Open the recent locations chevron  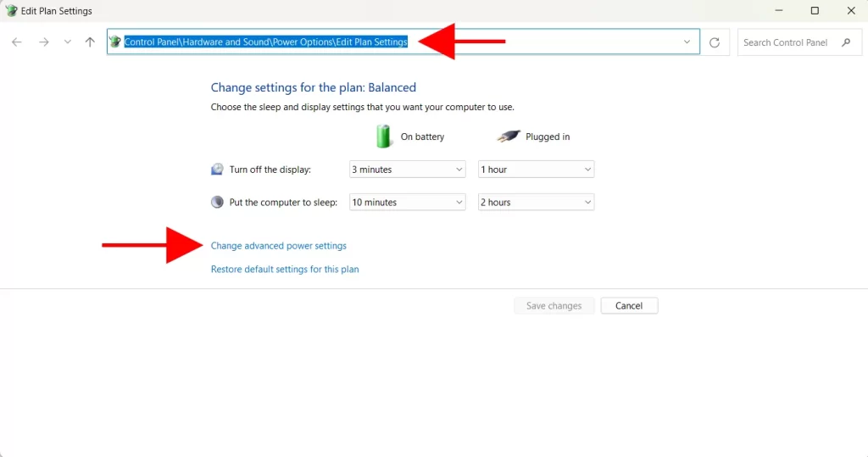[x=68, y=42]
